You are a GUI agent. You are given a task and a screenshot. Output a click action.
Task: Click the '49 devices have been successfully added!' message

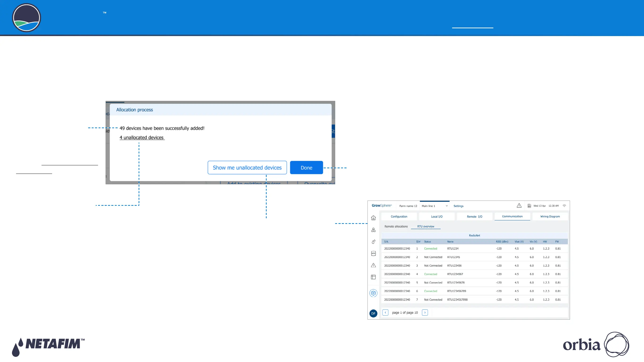(162, 128)
